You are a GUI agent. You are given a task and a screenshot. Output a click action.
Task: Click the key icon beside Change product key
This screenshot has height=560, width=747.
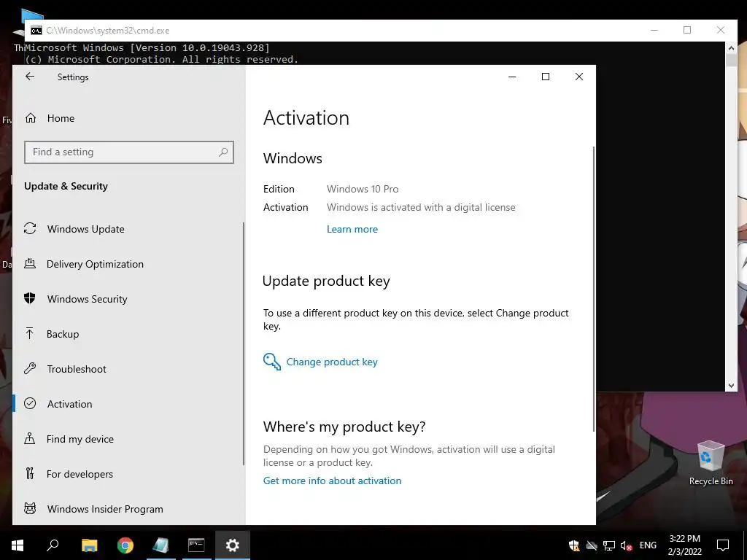[272, 362]
